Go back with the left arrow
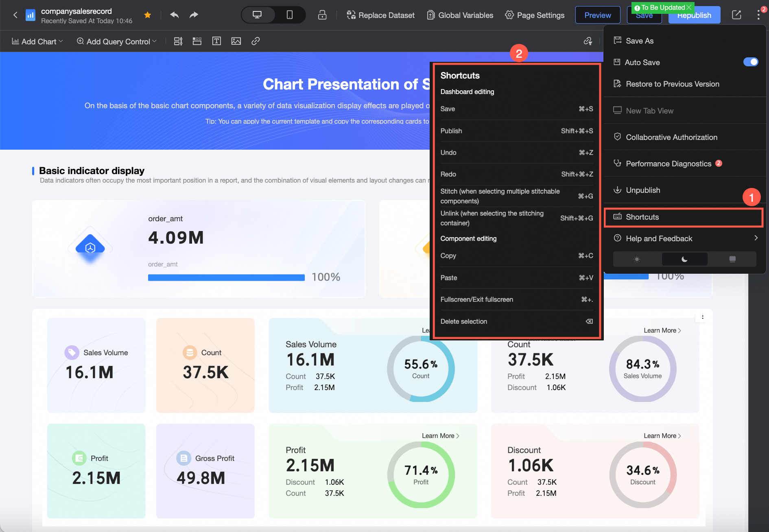 (x=15, y=15)
